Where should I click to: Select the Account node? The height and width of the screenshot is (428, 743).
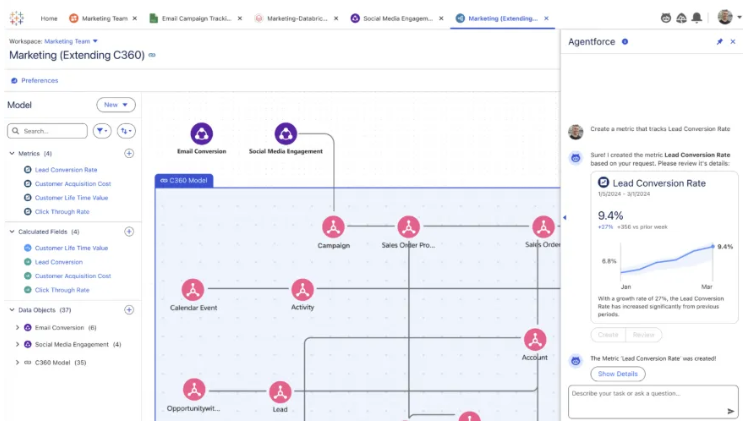(x=535, y=340)
